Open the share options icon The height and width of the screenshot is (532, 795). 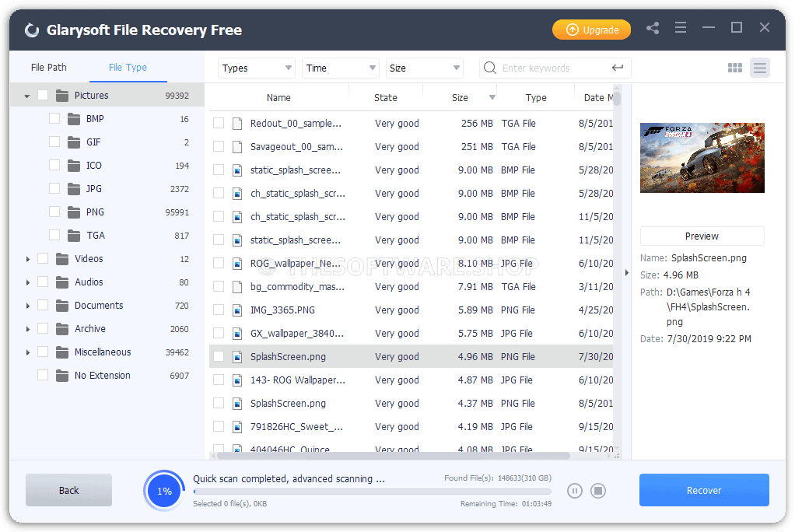(653, 28)
